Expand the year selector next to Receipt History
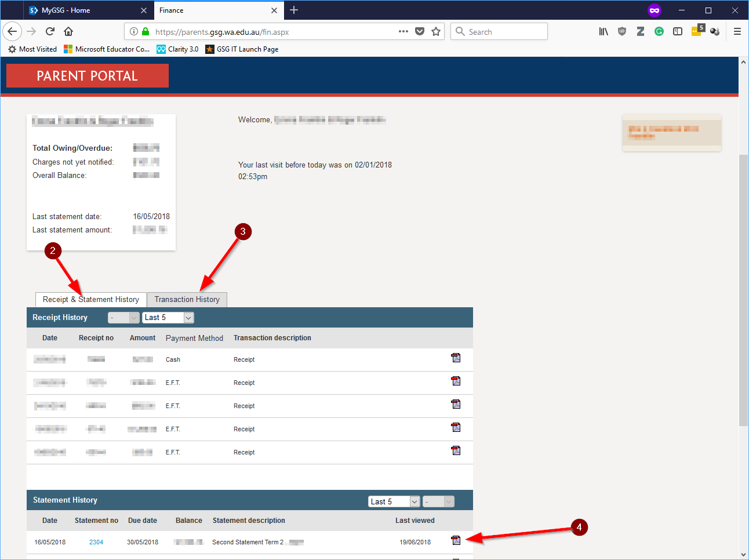The image size is (749, 560). click(123, 317)
